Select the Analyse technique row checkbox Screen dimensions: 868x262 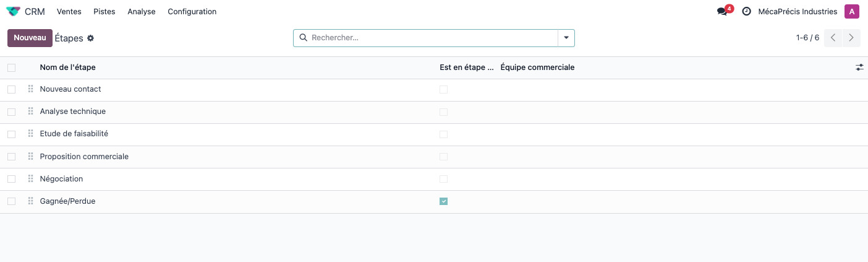pos(11,112)
